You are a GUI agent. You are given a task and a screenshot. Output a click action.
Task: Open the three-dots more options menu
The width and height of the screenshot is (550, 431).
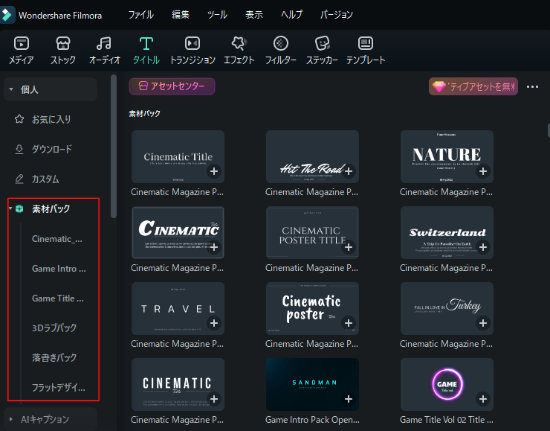coord(532,87)
